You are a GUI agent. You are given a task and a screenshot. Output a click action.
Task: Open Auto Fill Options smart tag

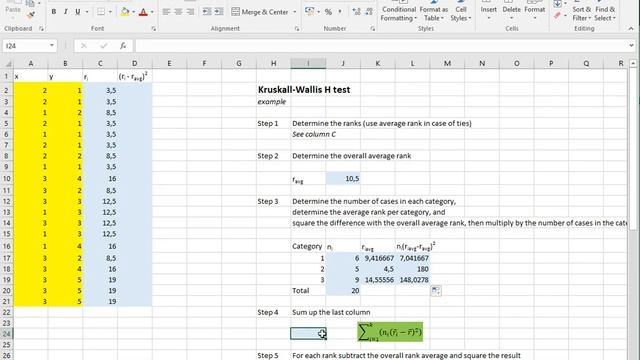(x=436, y=291)
